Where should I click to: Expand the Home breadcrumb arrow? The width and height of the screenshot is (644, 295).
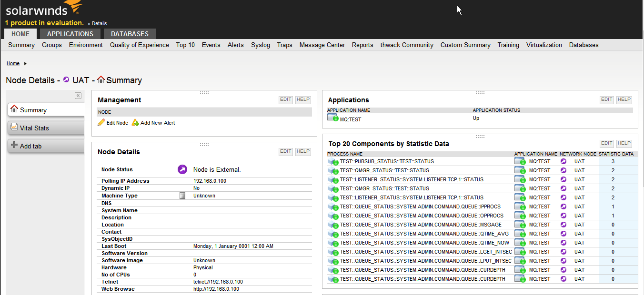25,64
